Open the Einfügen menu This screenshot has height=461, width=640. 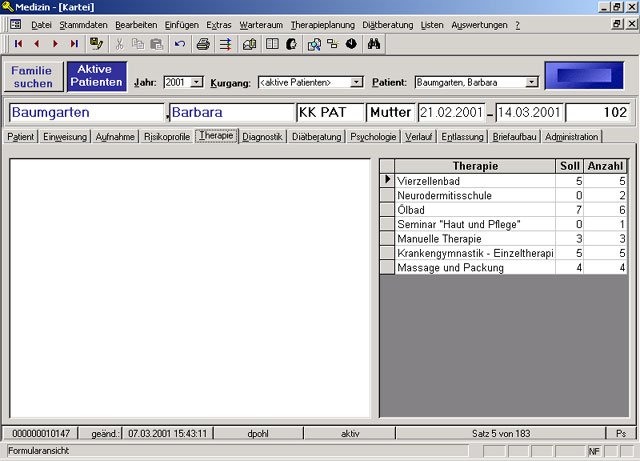182,25
